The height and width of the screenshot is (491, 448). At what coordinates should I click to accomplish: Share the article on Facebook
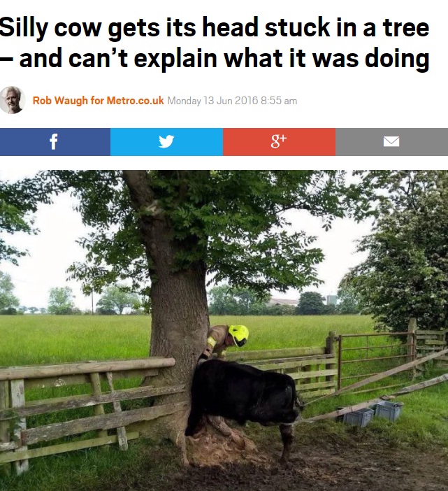pos(55,142)
